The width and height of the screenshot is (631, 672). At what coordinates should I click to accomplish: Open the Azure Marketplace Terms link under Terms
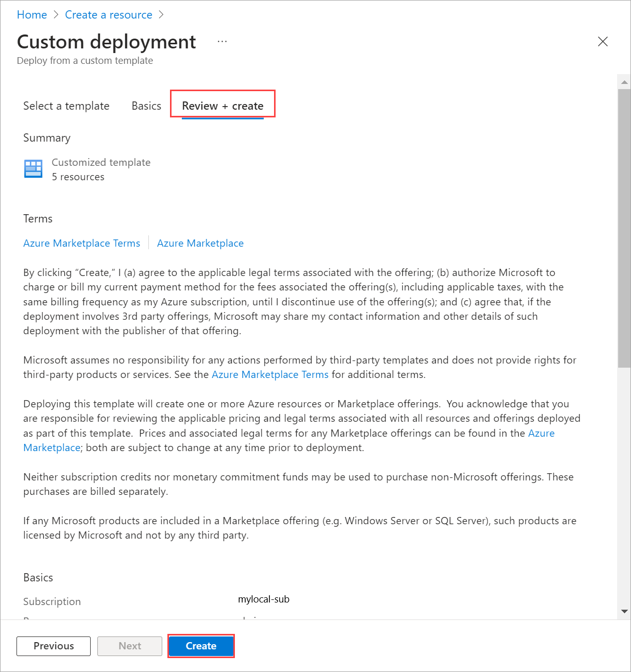[x=81, y=243]
